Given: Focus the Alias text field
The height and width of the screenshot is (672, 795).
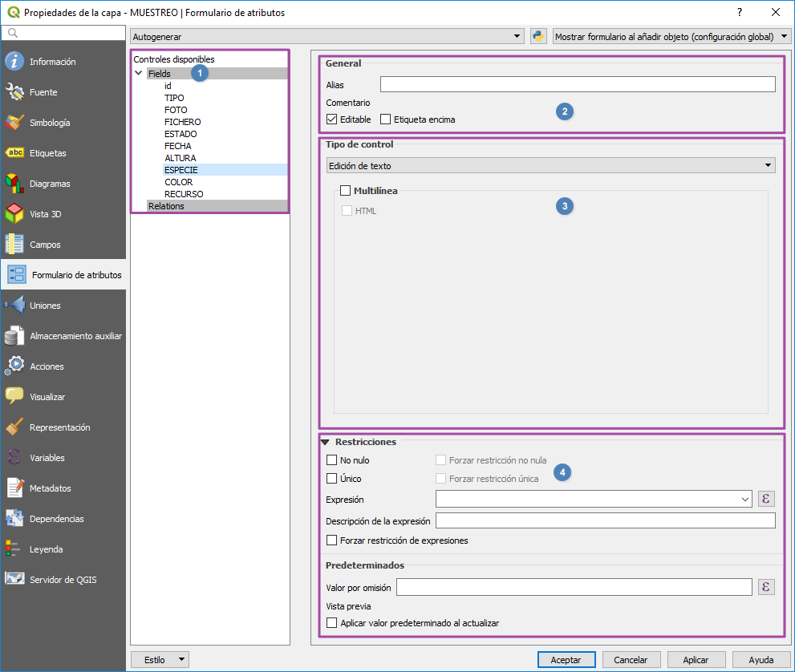Looking at the screenshot, I should [x=578, y=84].
